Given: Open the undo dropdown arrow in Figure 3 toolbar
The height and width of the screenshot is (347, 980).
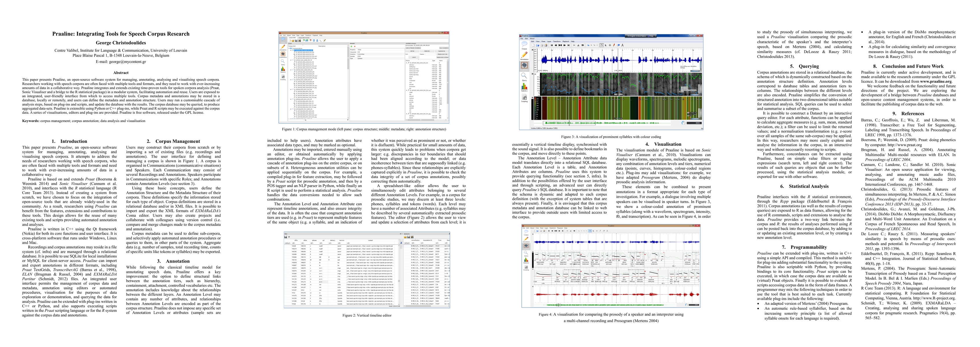Looking at the screenshot, I should click(x=591, y=45).
